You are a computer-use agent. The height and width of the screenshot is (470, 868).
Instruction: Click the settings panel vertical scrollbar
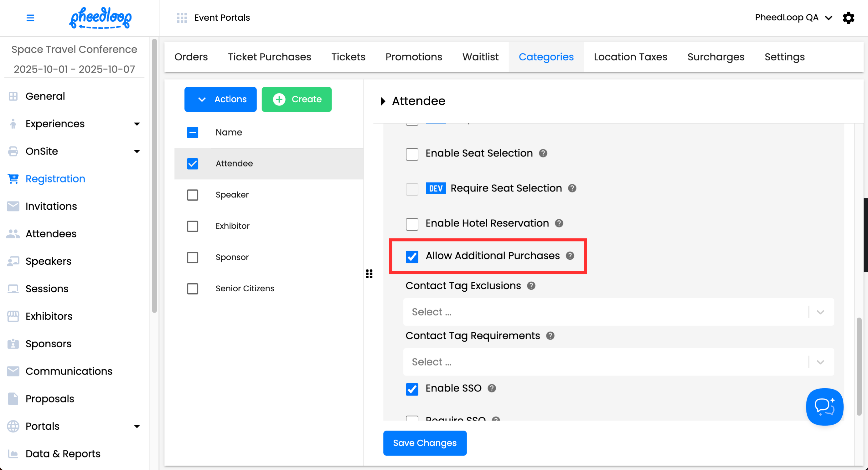tap(859, 366)
